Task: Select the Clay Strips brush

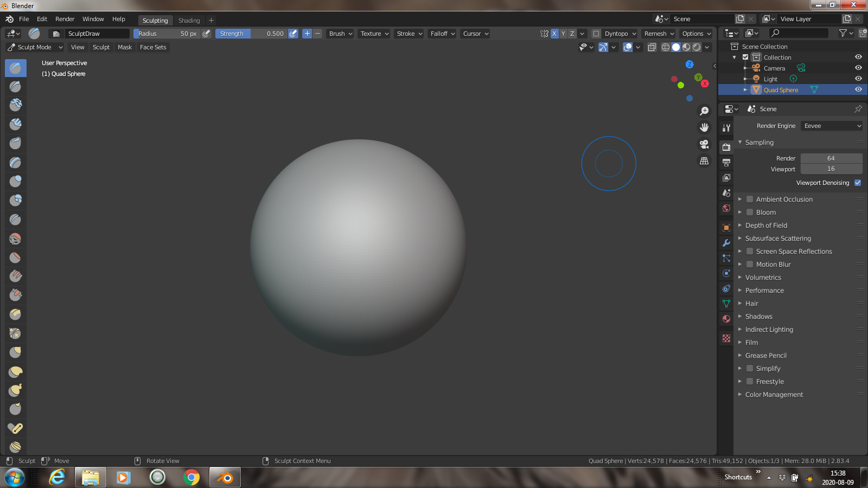Action: point(15,124)
